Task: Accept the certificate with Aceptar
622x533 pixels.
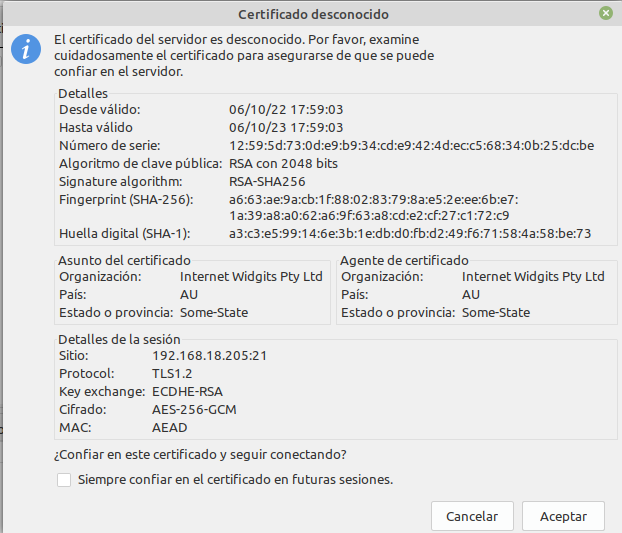Action: [x=562, y=516]
